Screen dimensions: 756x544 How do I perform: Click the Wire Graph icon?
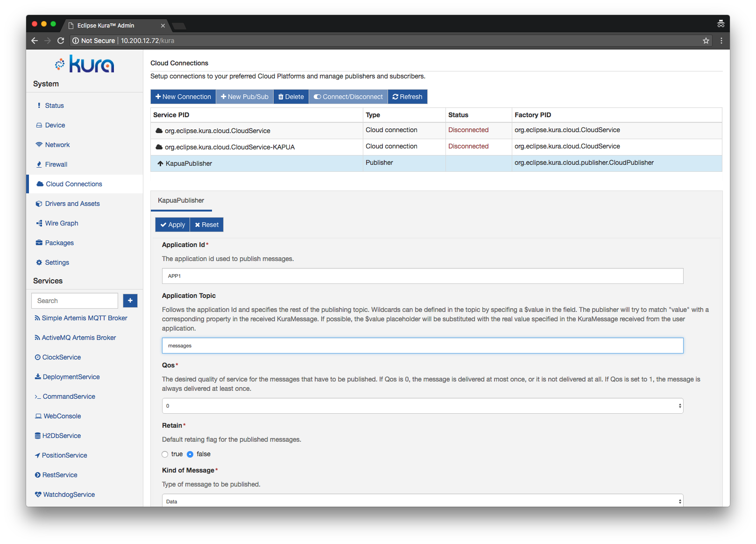point(39,223)
